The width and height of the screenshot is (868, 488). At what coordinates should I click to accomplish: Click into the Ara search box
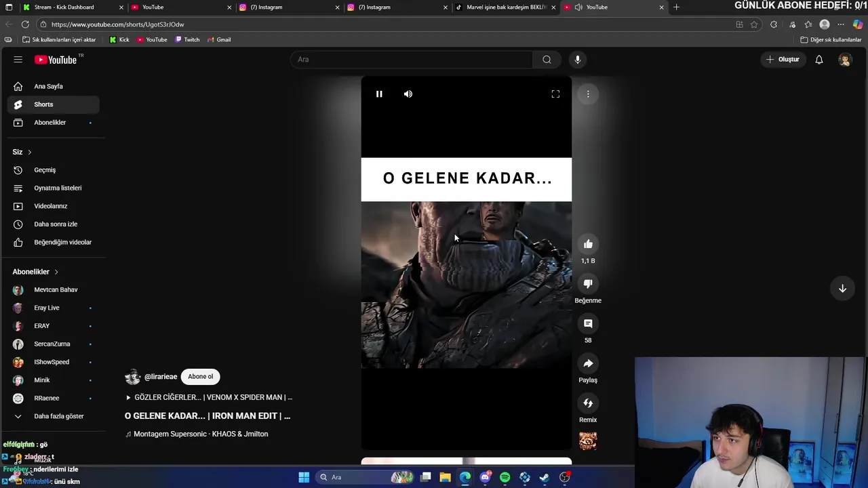tap(412, 60)
